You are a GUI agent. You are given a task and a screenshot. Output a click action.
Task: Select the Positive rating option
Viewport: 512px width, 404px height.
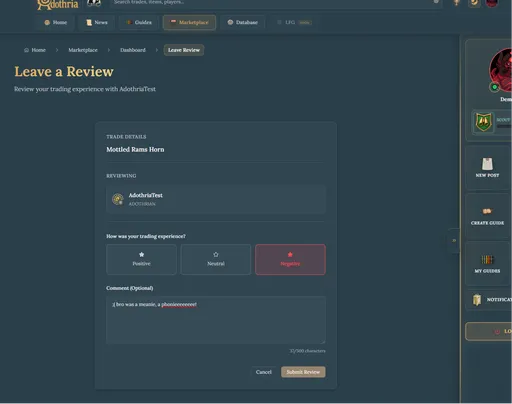coord(141,259)
